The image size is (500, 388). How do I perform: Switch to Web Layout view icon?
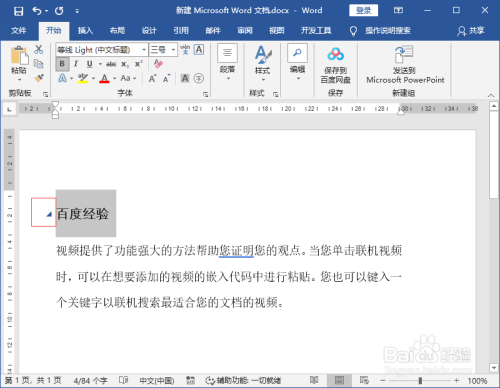coord(364,380)
